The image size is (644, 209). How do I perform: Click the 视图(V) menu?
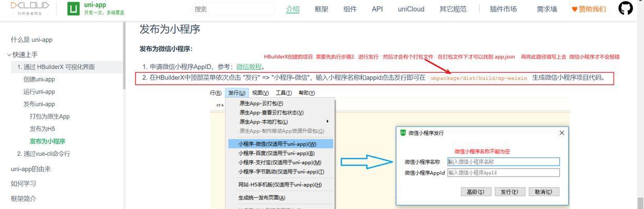tap(260, 92)
